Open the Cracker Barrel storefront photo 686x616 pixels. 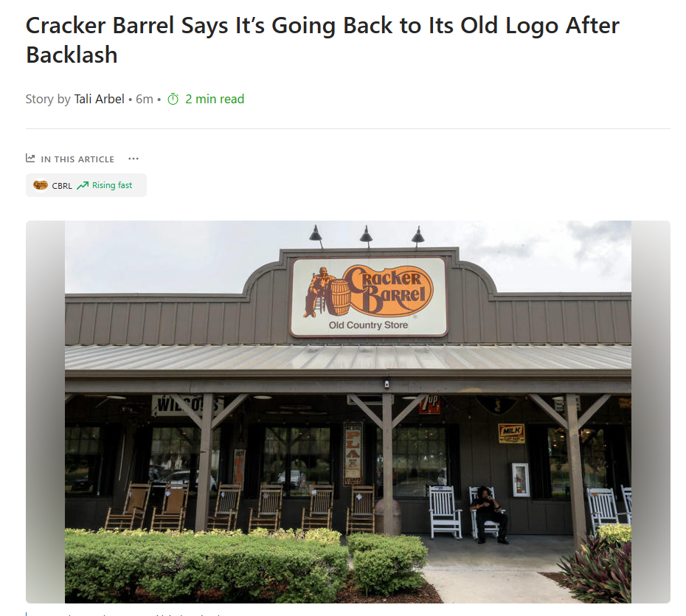click(348, 412)
